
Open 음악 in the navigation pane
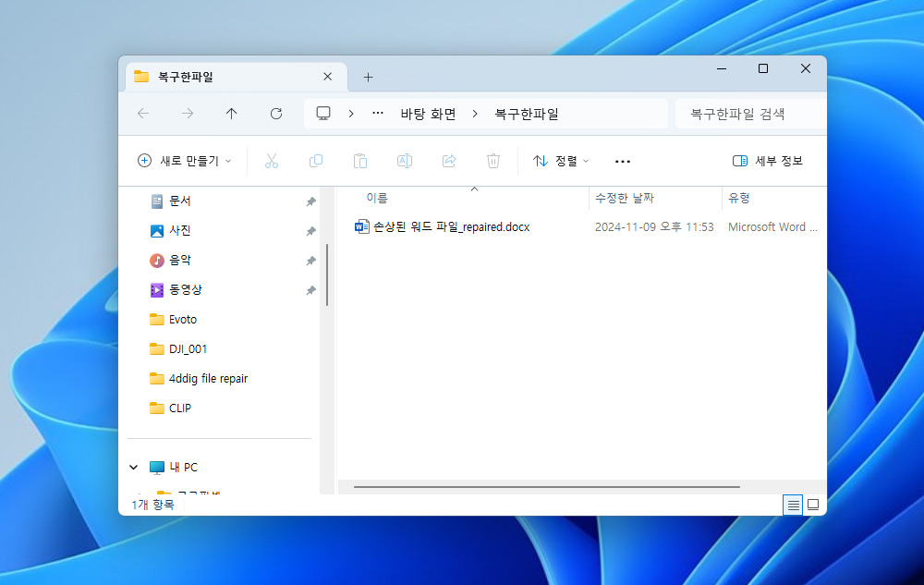point(180,260)
